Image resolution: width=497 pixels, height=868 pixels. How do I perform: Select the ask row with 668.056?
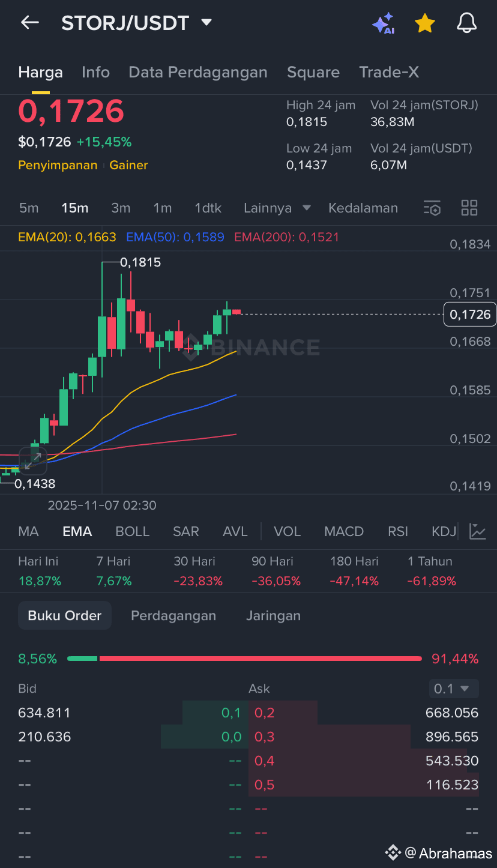pyautogui.click(x=364, y=713)
